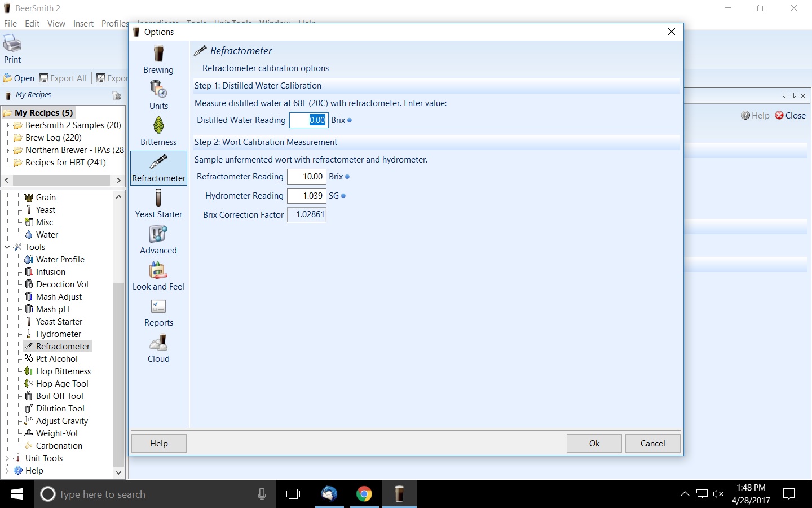The width and height of the screenshot is (812, 508).
Task: Open the File menu
Action: [x=10, y=23]
